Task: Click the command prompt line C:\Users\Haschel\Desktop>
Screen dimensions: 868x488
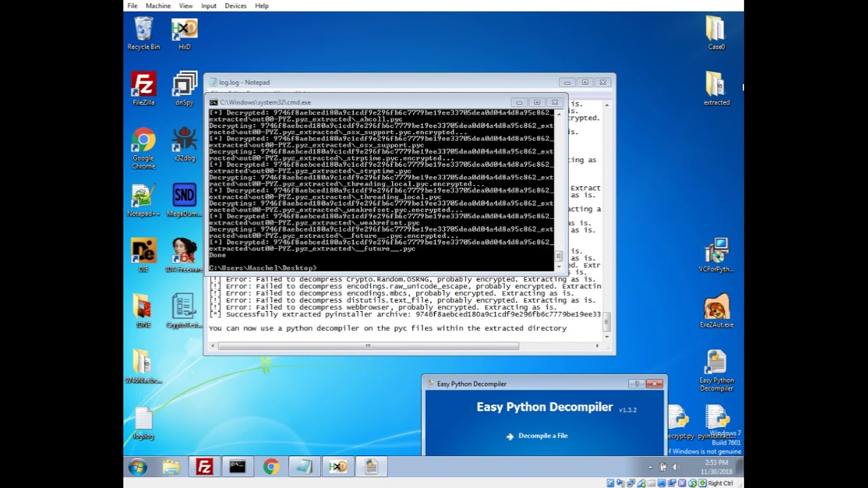Action: pos(263,268)
